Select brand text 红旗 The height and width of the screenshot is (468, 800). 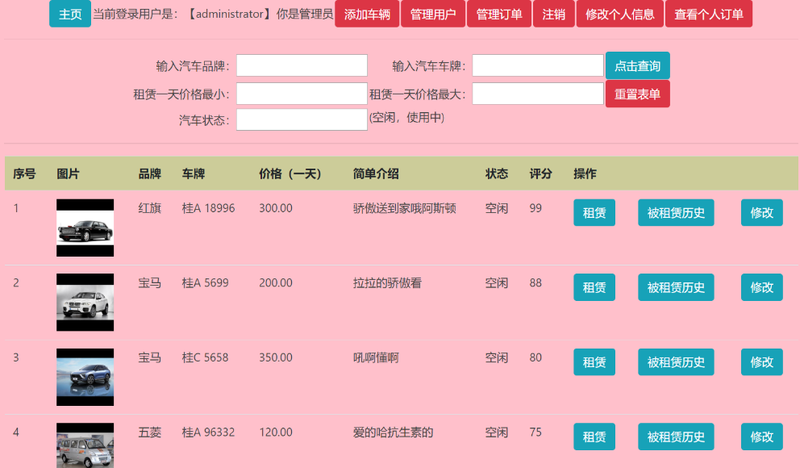(149, 208)
